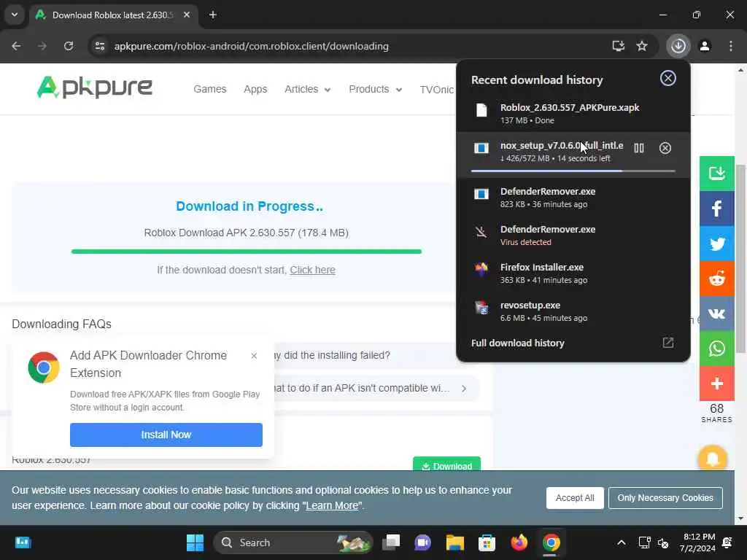Image resolution: width=747 pixels, height=560 pixels.
Task: Click Install Now button
Action: pyautogui.click(x=166, y=435)
